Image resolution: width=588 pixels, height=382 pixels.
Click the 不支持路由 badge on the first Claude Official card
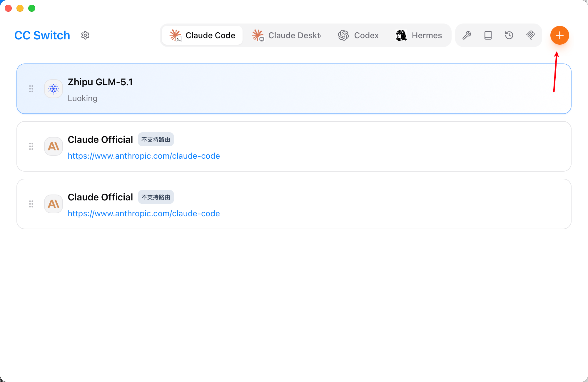156,140
